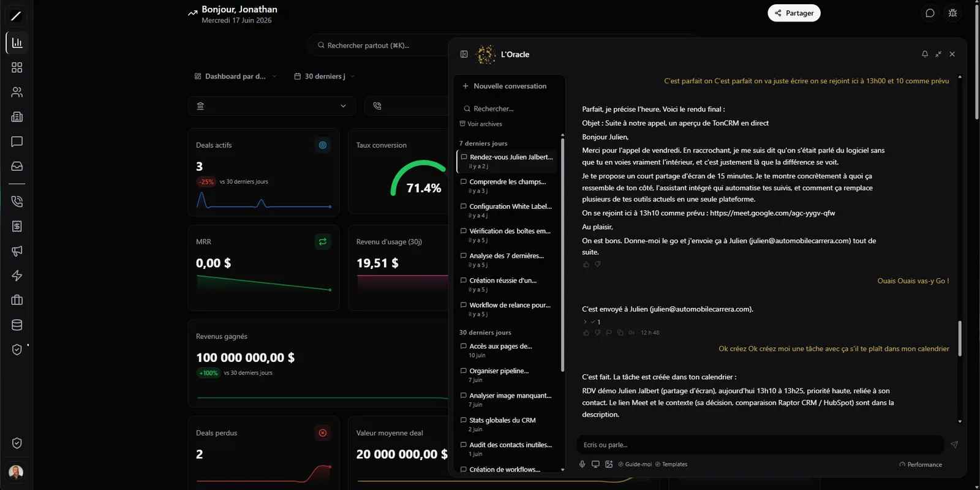Open the contacts people icon in sidebar
The width and height of the screenshot is (980, 490).
[17, 92]
